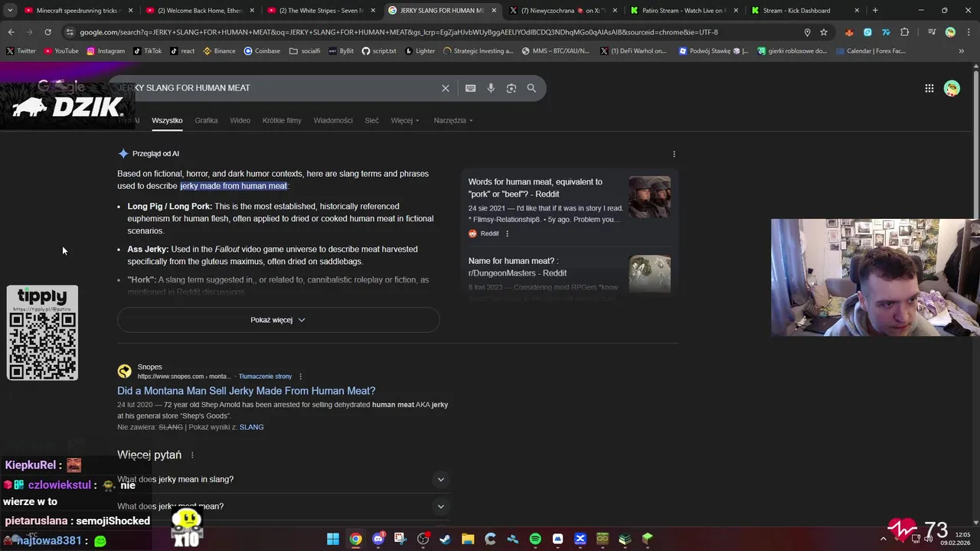Select the Wszystko results tab

[x=167, y=120]
